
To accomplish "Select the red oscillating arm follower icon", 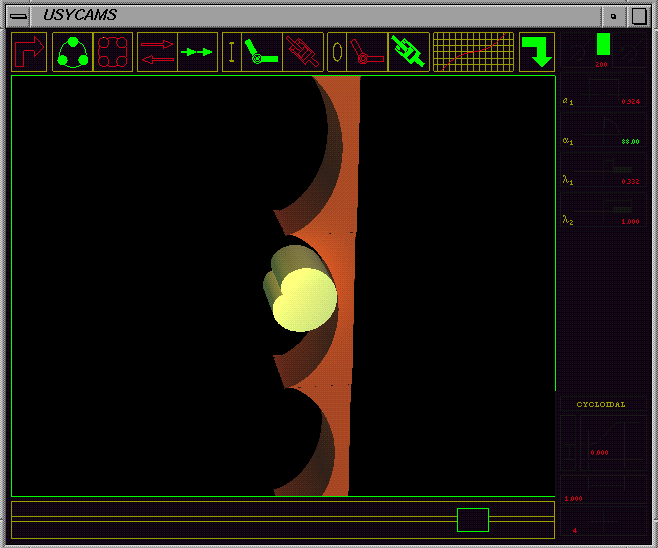I will (x=367, y=52).
